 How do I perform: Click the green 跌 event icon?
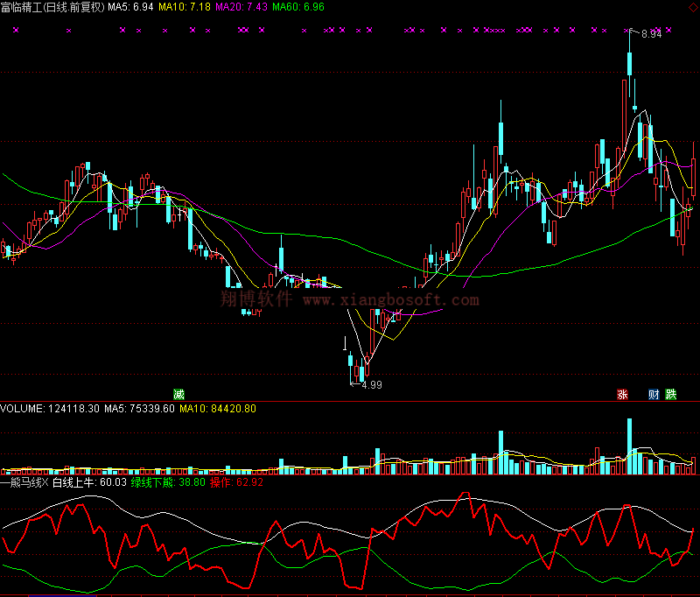670,394
